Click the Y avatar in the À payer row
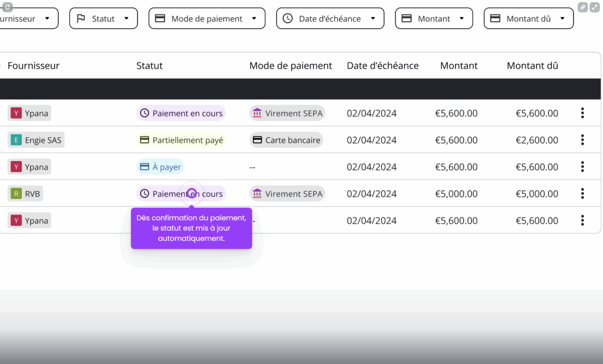This screenshot has height=364, width=603. point(16,167)
